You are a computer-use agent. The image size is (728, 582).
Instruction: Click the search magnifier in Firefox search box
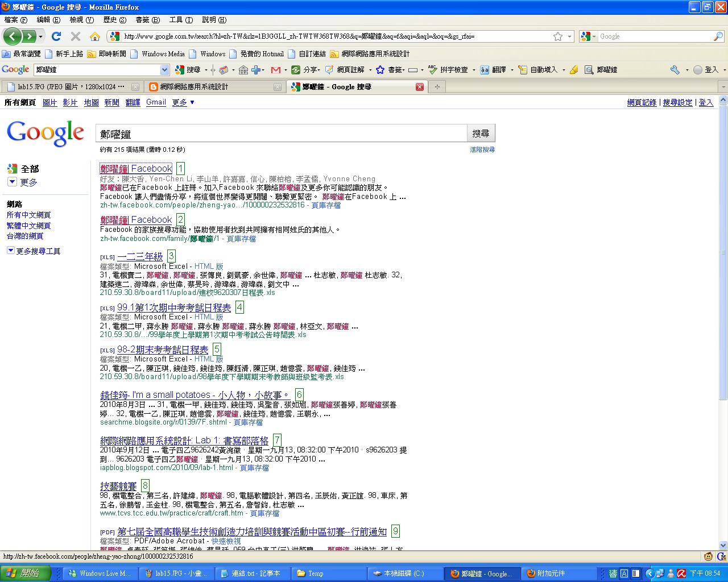718,36
